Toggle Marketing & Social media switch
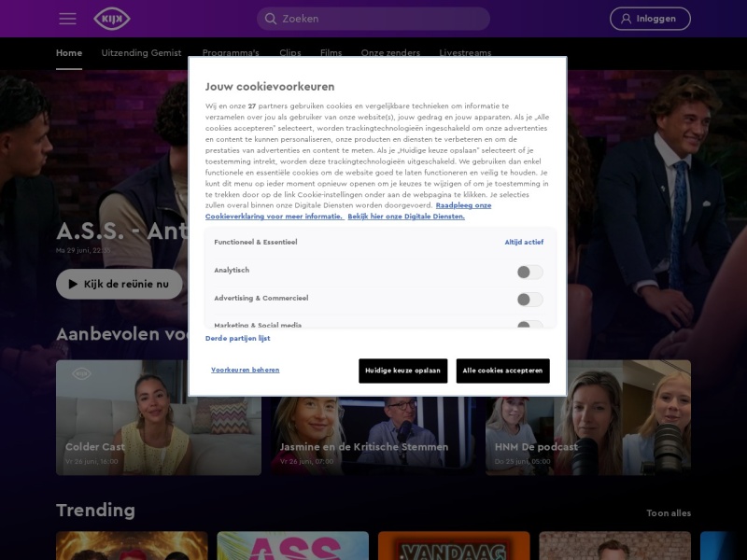 [x=529, y=324]
